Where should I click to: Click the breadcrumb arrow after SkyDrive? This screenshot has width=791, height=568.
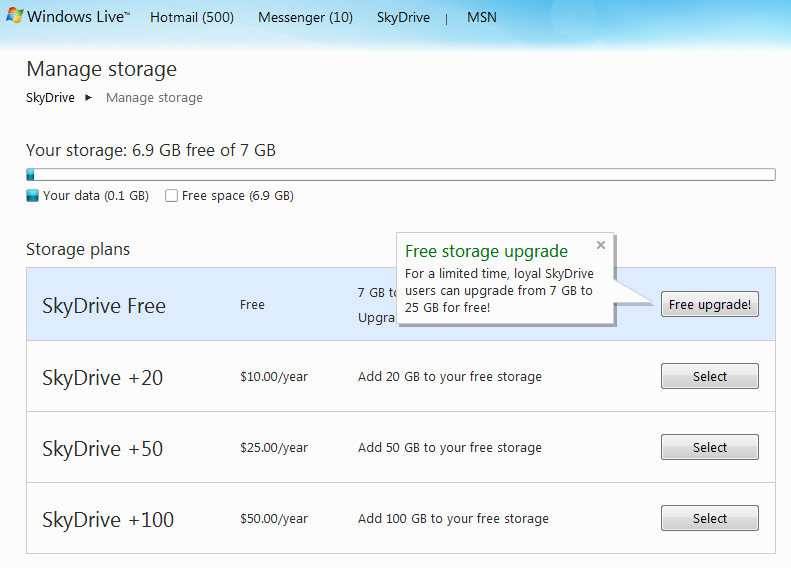click(x=88, y=97)
